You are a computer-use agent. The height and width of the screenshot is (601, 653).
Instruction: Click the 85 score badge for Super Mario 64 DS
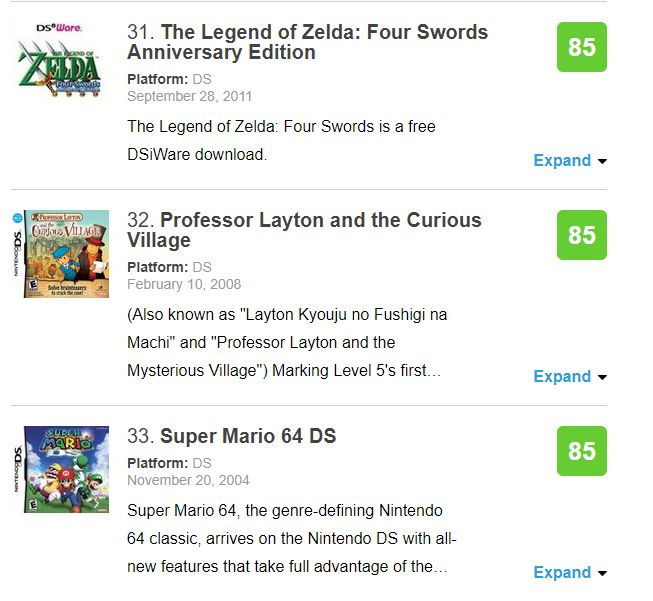582,451
